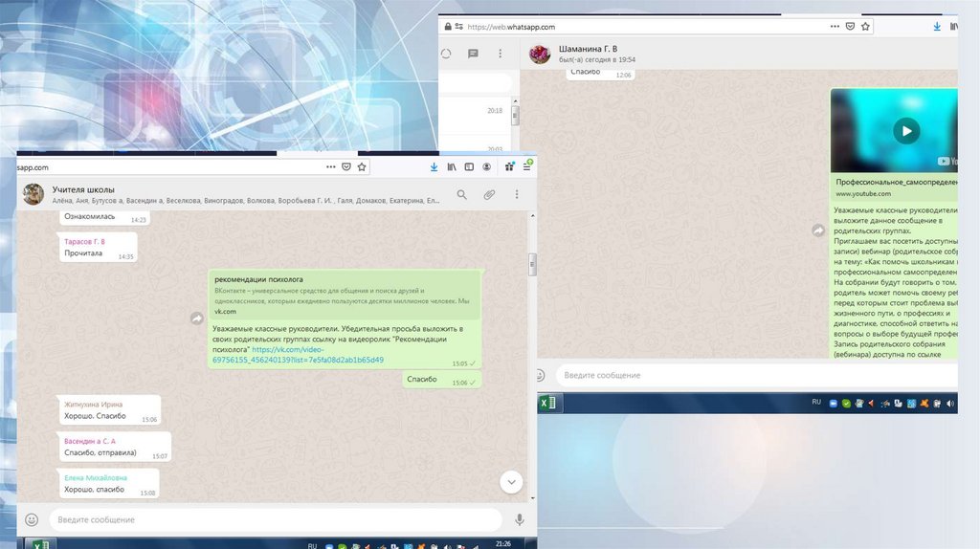The width and height of the screenshot is (980, 549).
Task: Bookmark with star in back browser
Action: point(865,26)
